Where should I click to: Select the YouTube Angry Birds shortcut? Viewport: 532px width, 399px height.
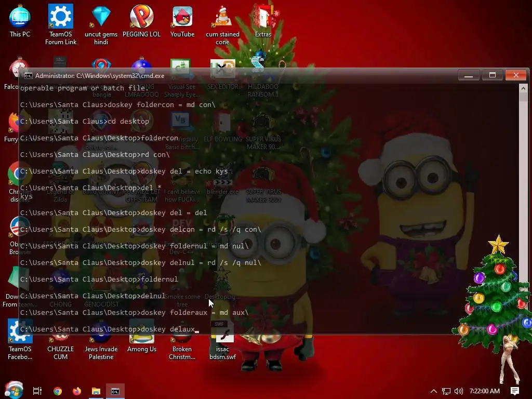coord(182,21)
